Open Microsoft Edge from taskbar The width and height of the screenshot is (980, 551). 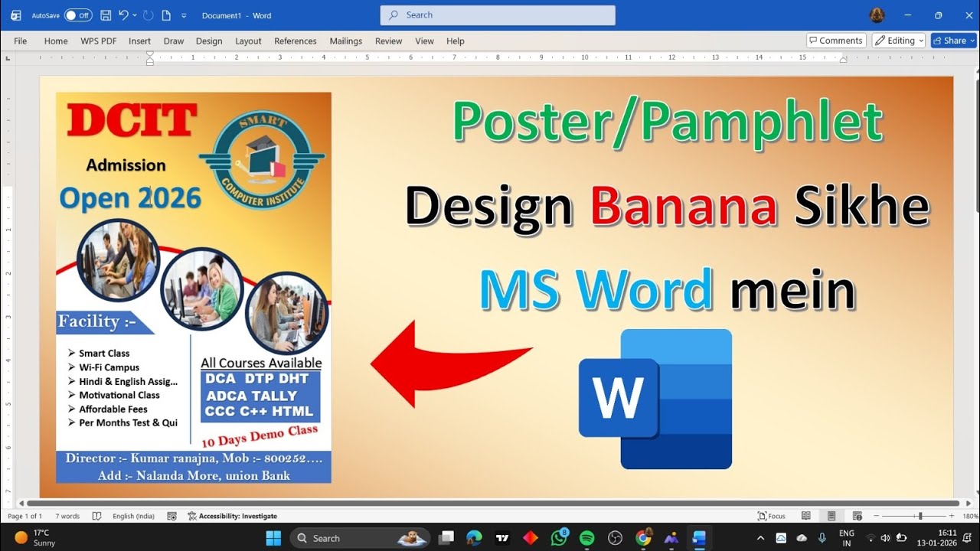pyautogui.click(x=474, y=538)
